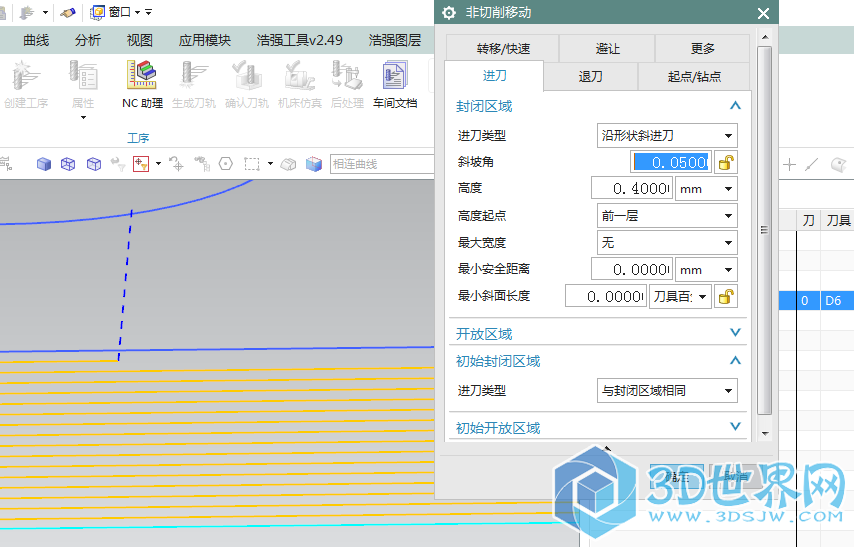Open the 分析 ribbon tab
854x547 pixels.
88,40
